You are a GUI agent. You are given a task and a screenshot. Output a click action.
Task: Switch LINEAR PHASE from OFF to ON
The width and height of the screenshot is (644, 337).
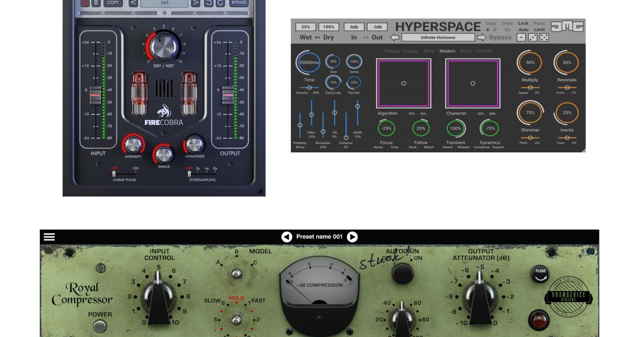136,173
